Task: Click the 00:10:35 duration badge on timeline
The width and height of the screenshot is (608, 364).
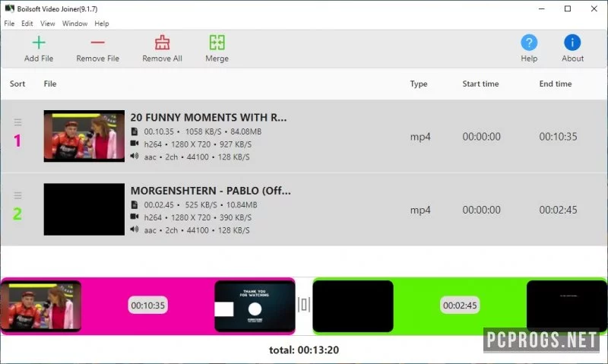Action: [x=147, y=305]
